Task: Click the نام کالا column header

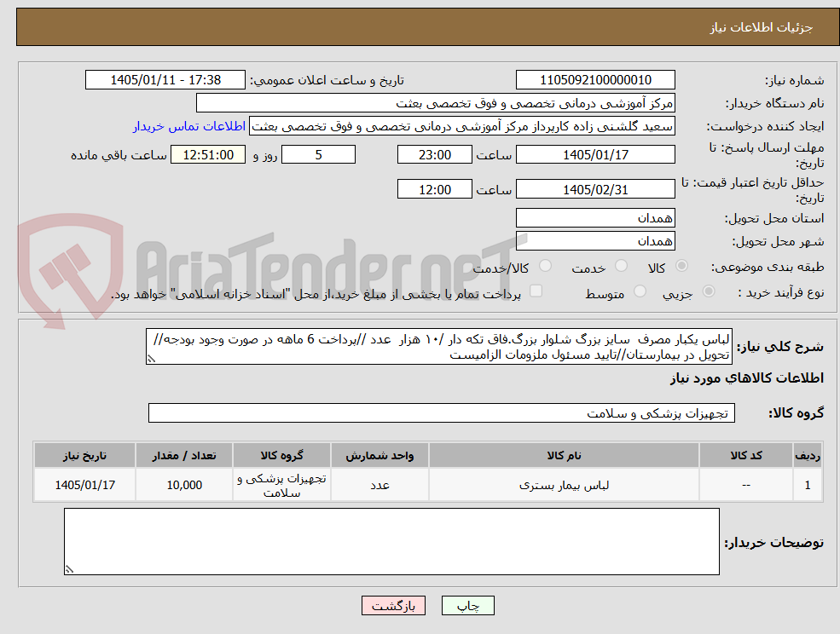Action: click(564, 456)
